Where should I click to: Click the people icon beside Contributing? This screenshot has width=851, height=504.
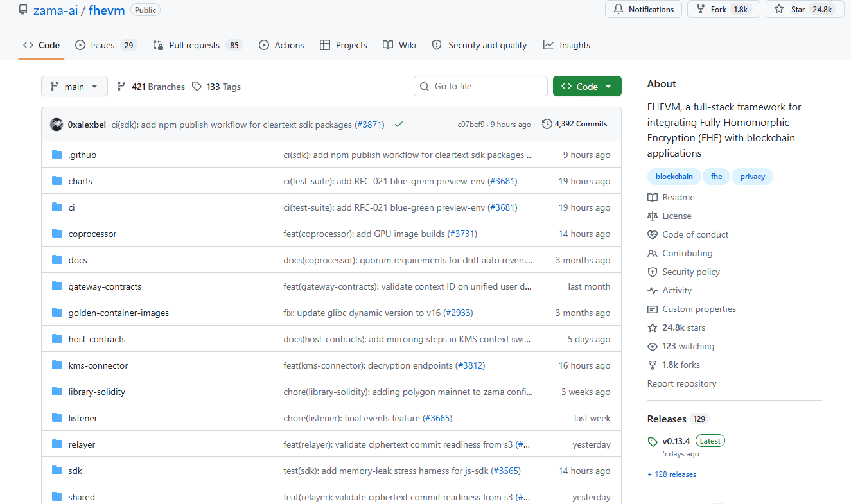point(653,253)
